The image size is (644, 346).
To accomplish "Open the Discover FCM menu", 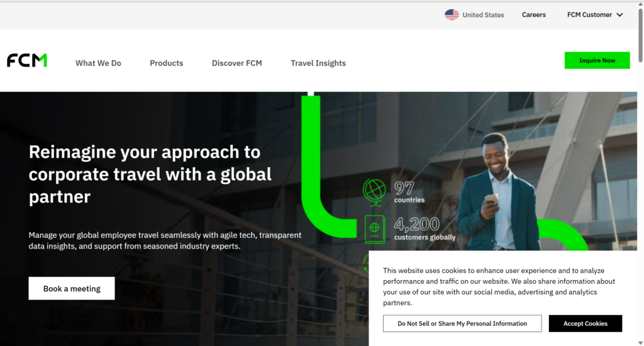I will click(x=237, y=63).
